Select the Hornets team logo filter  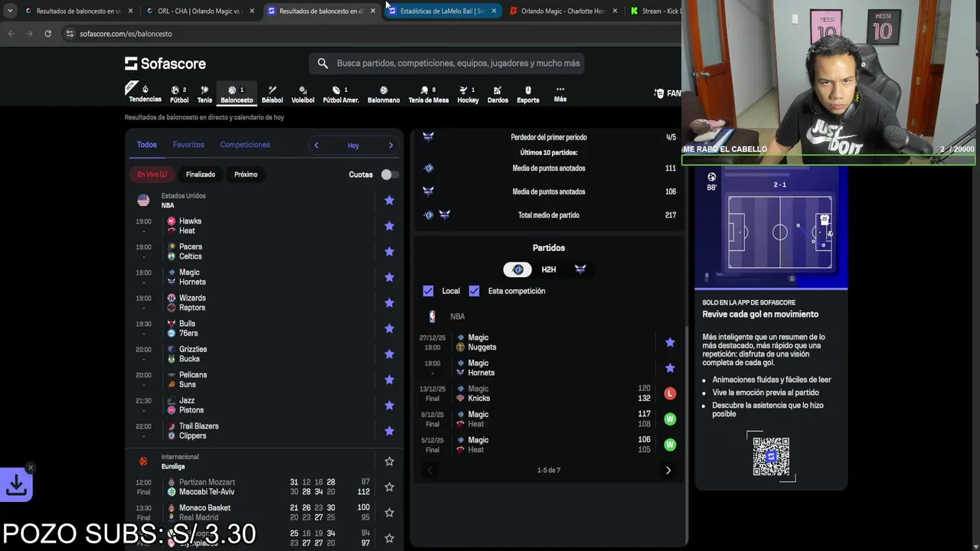pos(580,269)
